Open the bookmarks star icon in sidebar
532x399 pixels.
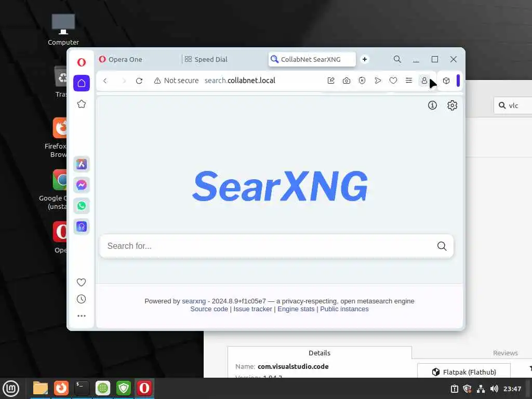coord(82,104)
